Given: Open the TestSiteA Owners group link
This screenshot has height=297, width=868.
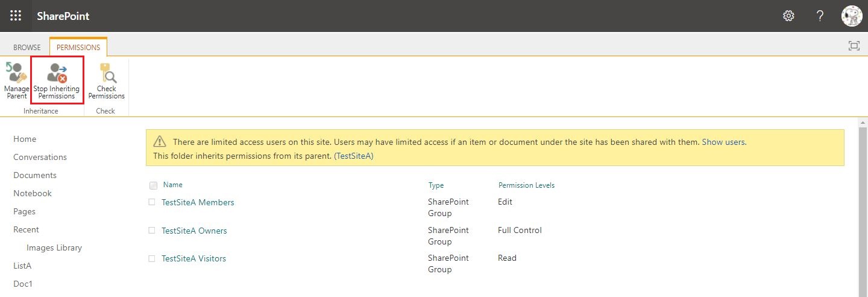Looking at the screenshot, I should click(x=194, y=231).
